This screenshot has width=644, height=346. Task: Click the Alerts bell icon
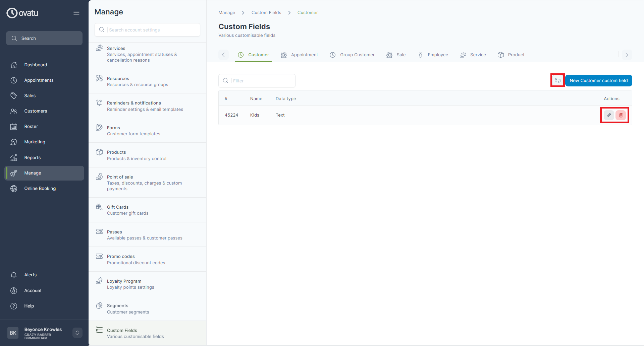pos(14,275)
